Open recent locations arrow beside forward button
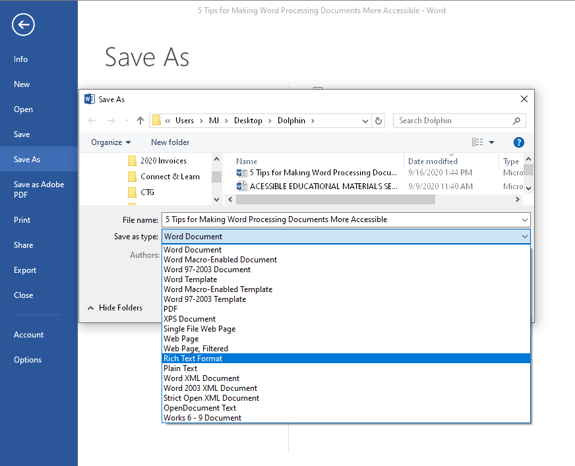This screenshot has width=575, height=466. pyautogui.click(x=127, y=121)
